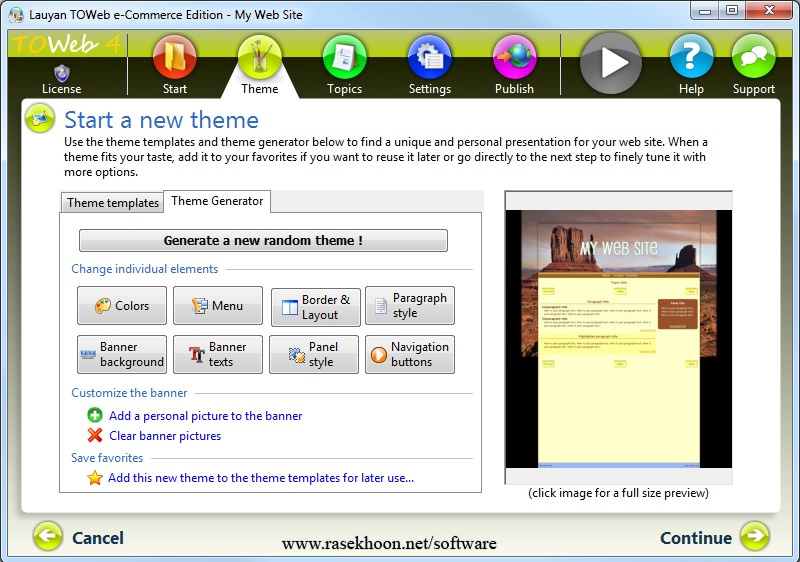
Task: Open the full size theme preview image
Action: coord(619,339)
